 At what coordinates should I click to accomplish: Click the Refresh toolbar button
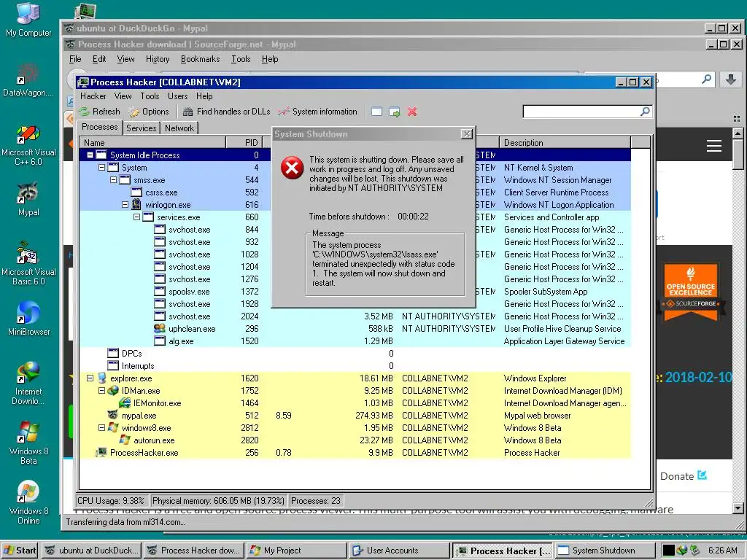tap(99, 112)
